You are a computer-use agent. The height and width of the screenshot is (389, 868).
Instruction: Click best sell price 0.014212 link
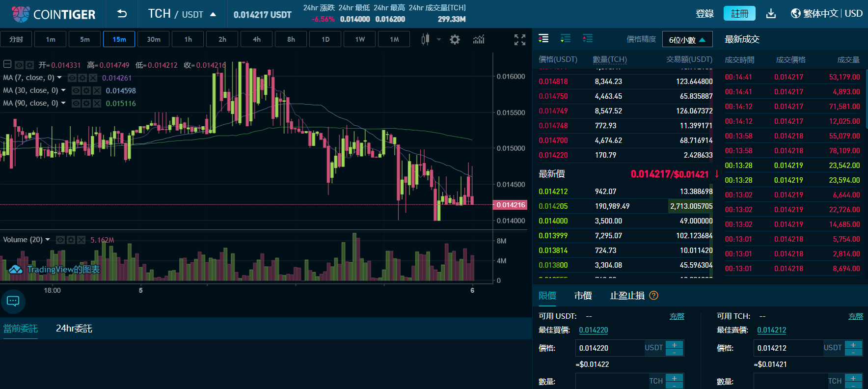(772, 330)
